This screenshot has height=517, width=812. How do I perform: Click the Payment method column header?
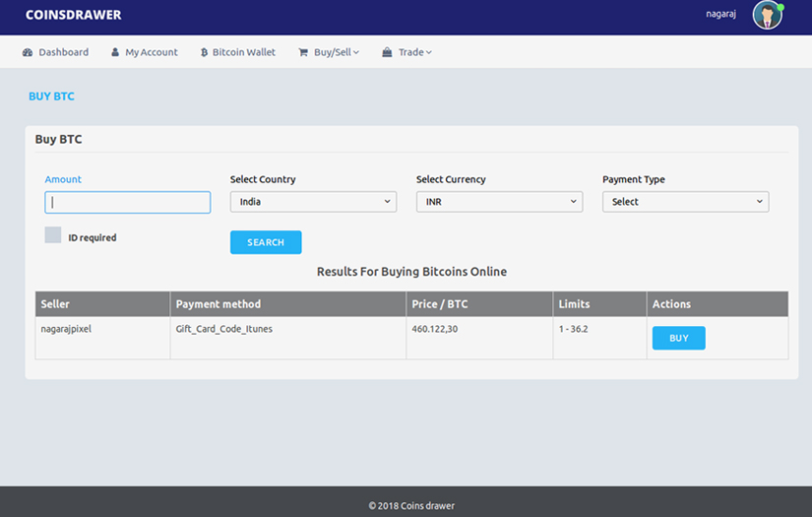(288, 304)
